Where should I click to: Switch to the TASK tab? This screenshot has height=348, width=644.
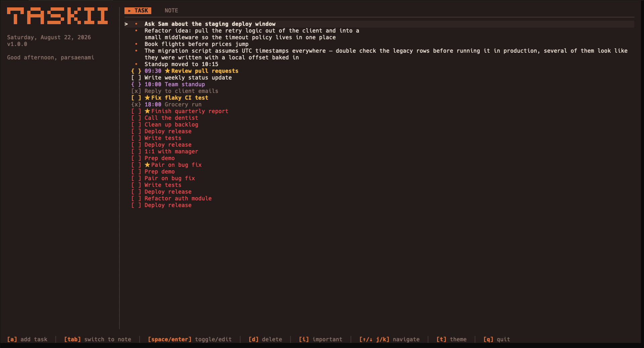pos(138,11)
